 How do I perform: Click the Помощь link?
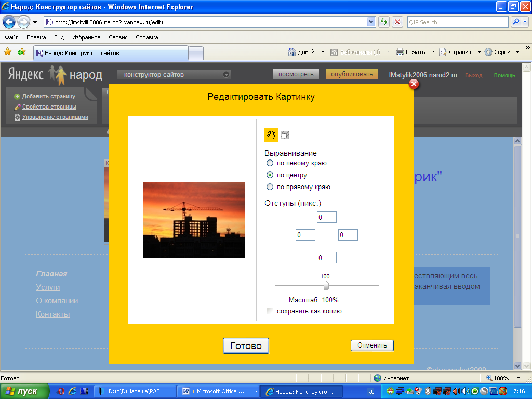pos(504,75)
